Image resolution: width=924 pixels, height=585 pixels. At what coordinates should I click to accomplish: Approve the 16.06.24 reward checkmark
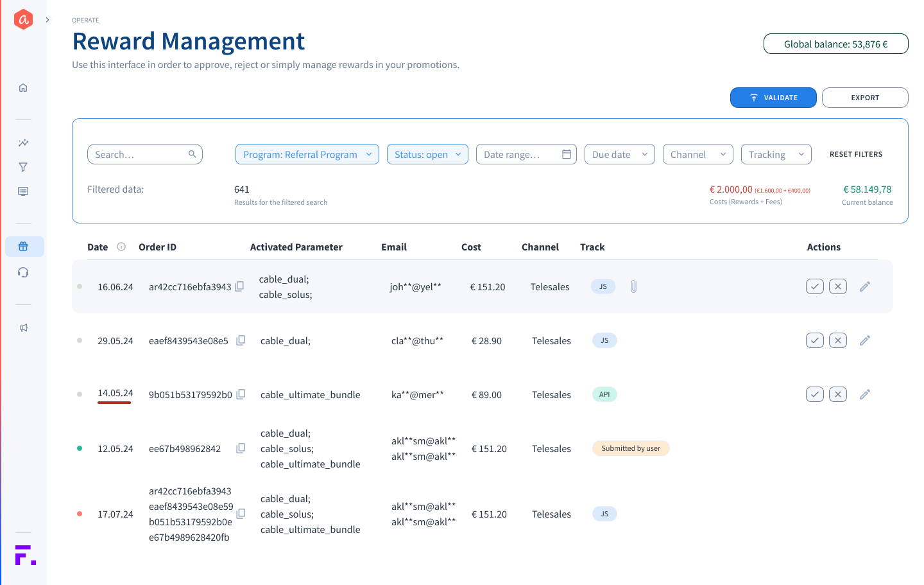pyautogui.click(x=814, y=286)
